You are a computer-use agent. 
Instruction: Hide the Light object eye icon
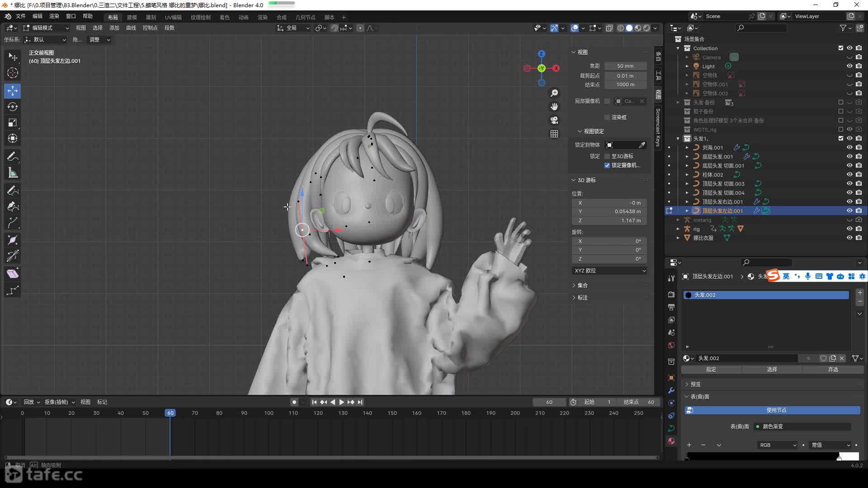(x=849, y=66)
